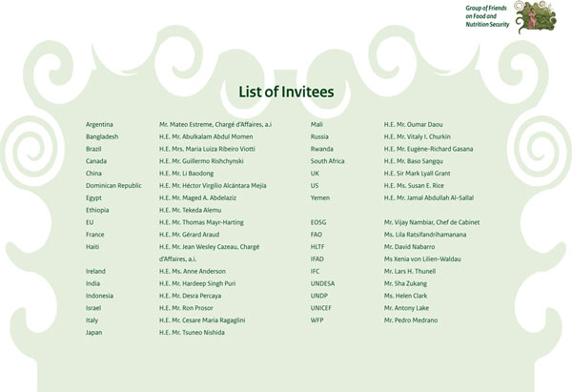Click 'H.E. Mr. Desra Percaya'
Screen dimensions: 572x392
click(190, 296)
